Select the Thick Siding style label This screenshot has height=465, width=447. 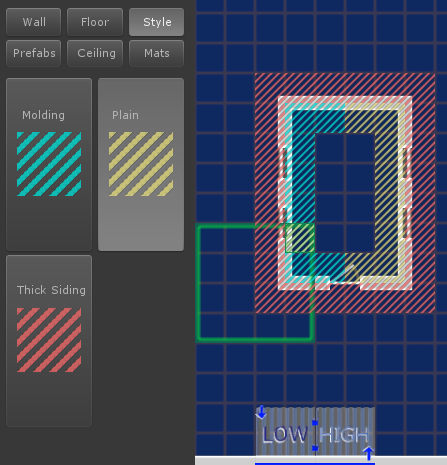tap(51, 290)
